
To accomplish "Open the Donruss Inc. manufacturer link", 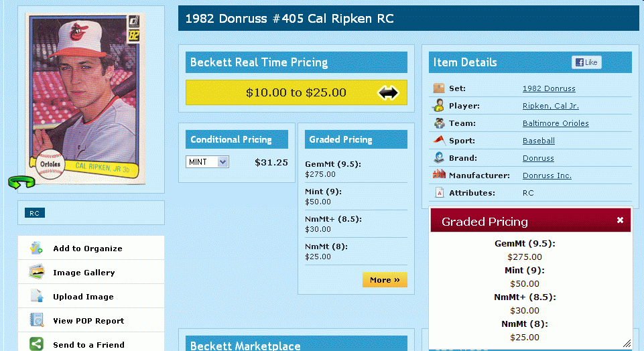I will [547, 175].
